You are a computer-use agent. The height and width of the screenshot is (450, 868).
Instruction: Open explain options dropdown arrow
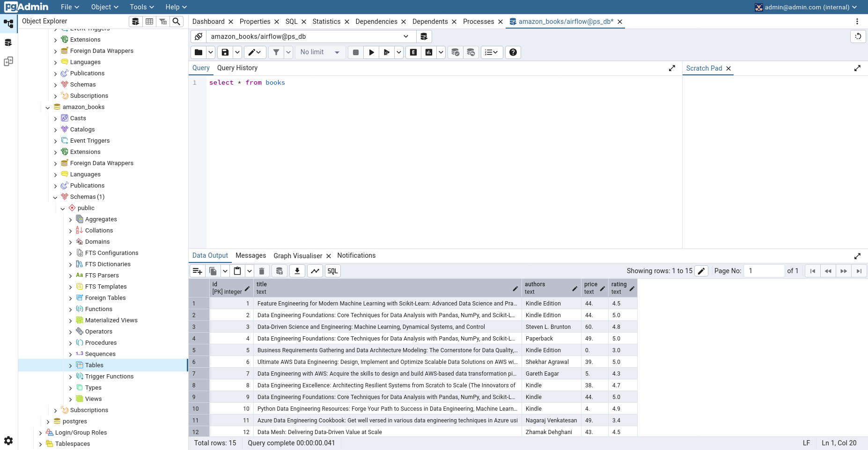(441, 52)
